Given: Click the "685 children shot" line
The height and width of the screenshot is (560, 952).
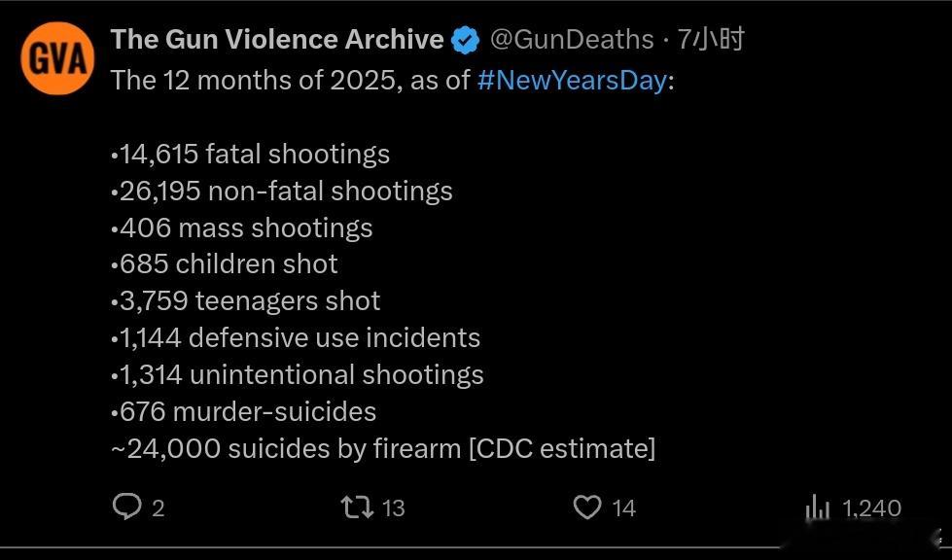Looking at the screenshot, I should coord(225,263).
